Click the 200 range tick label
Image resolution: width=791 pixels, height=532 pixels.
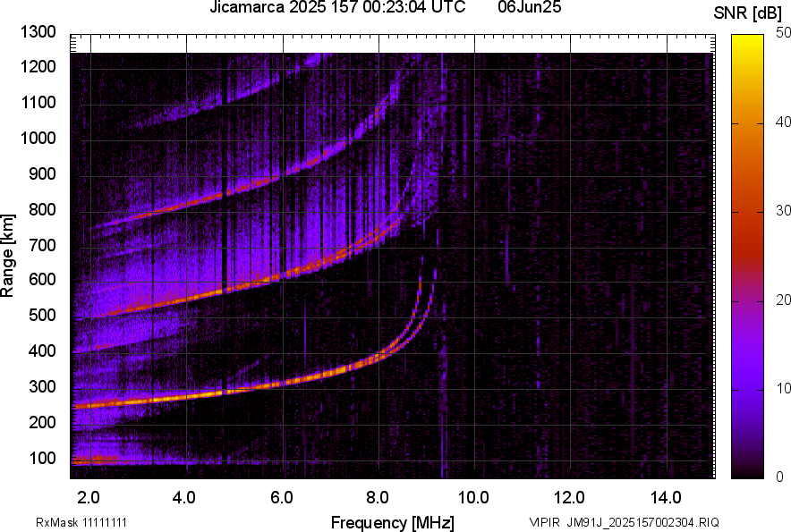point(42,422)
